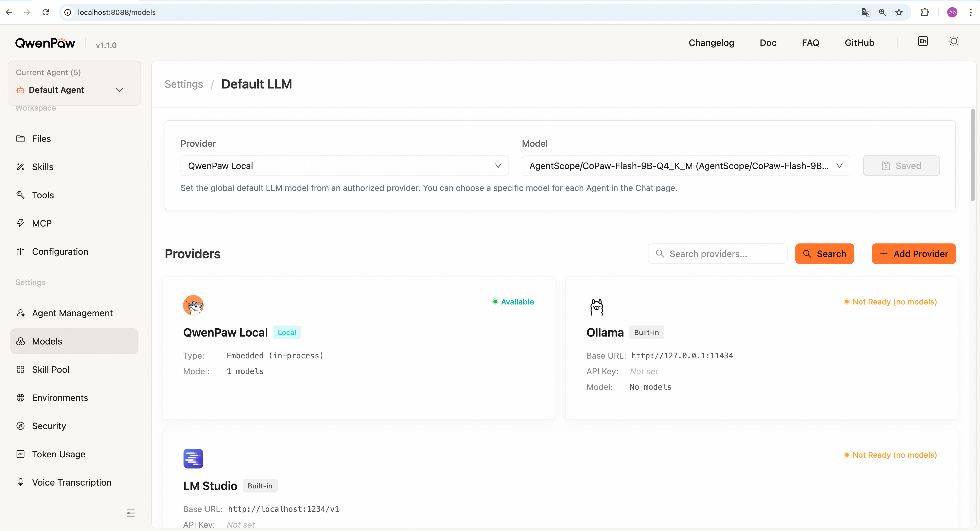The image size is (980, 531).
Task: Open Voice Transcription settings
Action: click(74, 482)
